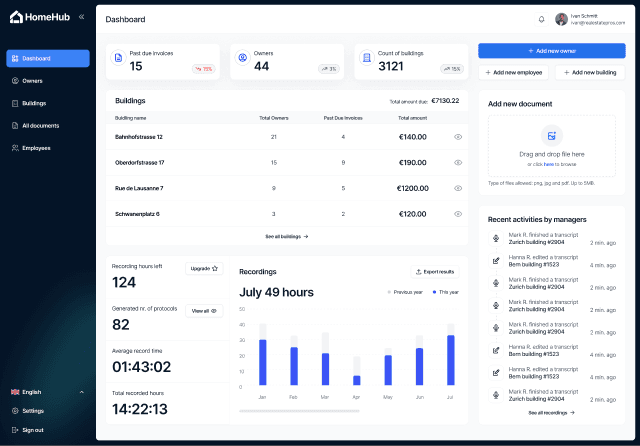The height and width of the screenshot is (446, 640).
Task: Click View all protocols button
Action: pyautogui.click(x=204, y=311)
